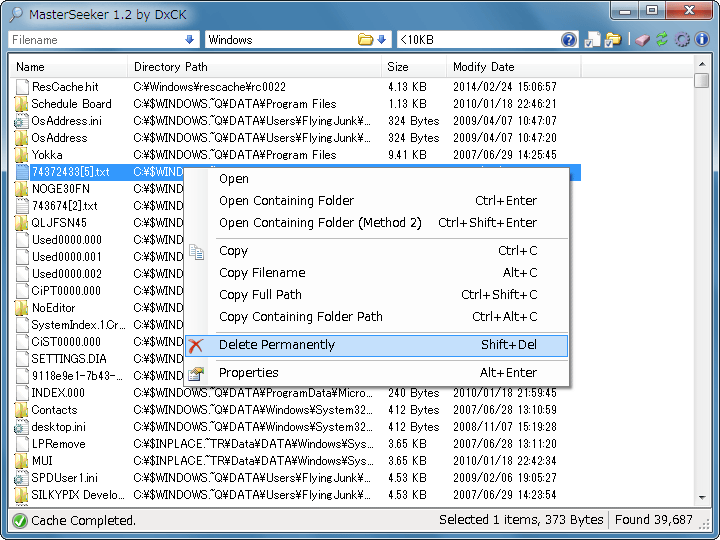Choose Open Containing Folder menu entry
The height and width of the screenshot is (540, 720).
(x=377, y=201)
